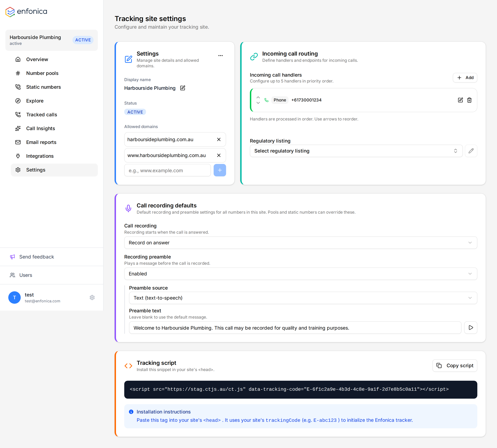Viewport: 497px width, 448px height.
Task: Click the Send feedback megaphone icon
Action: tap(13, 257)
